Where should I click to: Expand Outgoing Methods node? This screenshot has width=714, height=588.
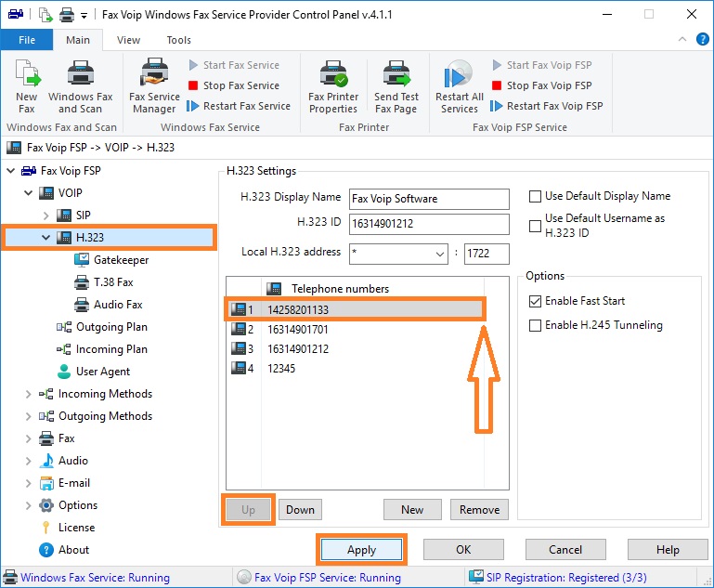pos(28,416)
